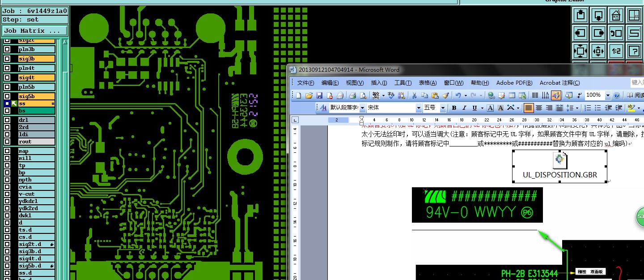Click the Insert Table icon in Word
The image size is (644, 280).
512,95
